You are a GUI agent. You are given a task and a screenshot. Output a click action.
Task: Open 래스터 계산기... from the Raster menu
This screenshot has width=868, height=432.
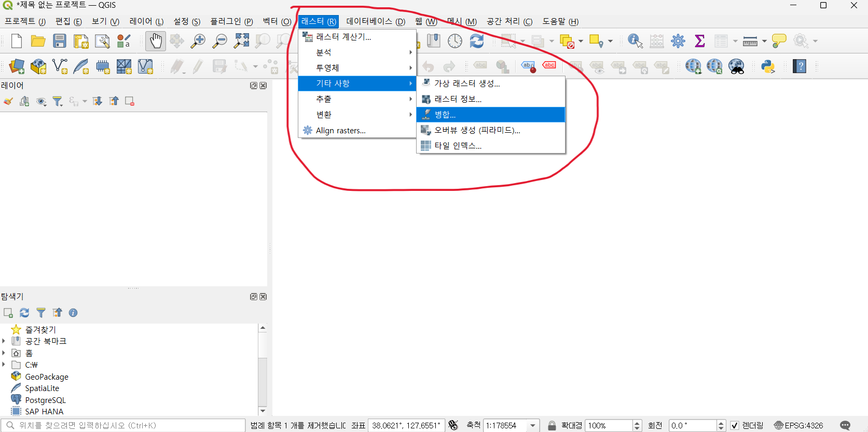pos(357,37)
